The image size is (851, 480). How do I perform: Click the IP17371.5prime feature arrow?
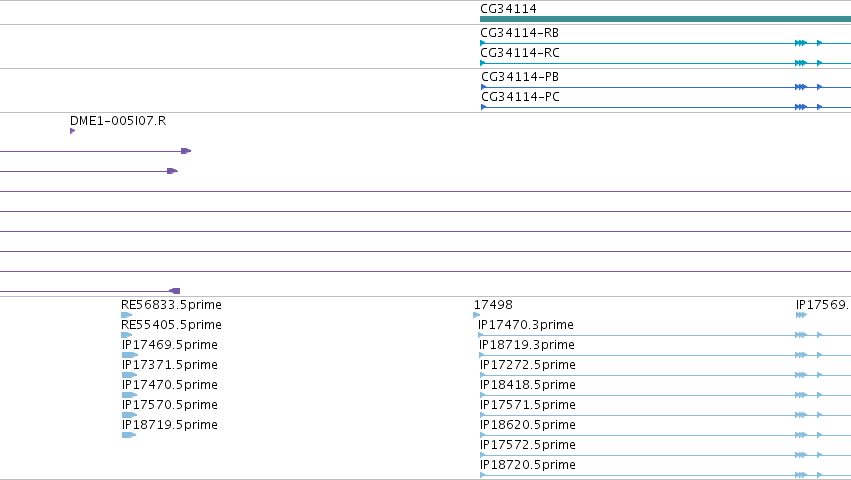point(129,375)
